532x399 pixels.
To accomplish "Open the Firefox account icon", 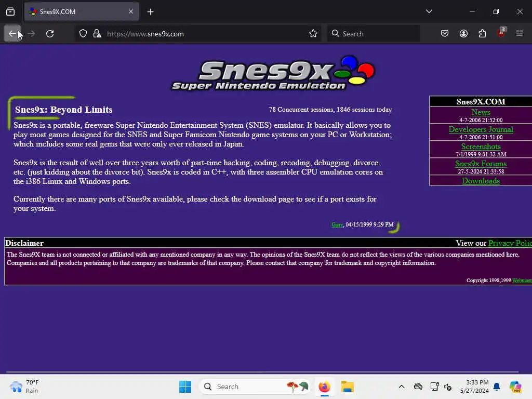I will pos(463,34).
